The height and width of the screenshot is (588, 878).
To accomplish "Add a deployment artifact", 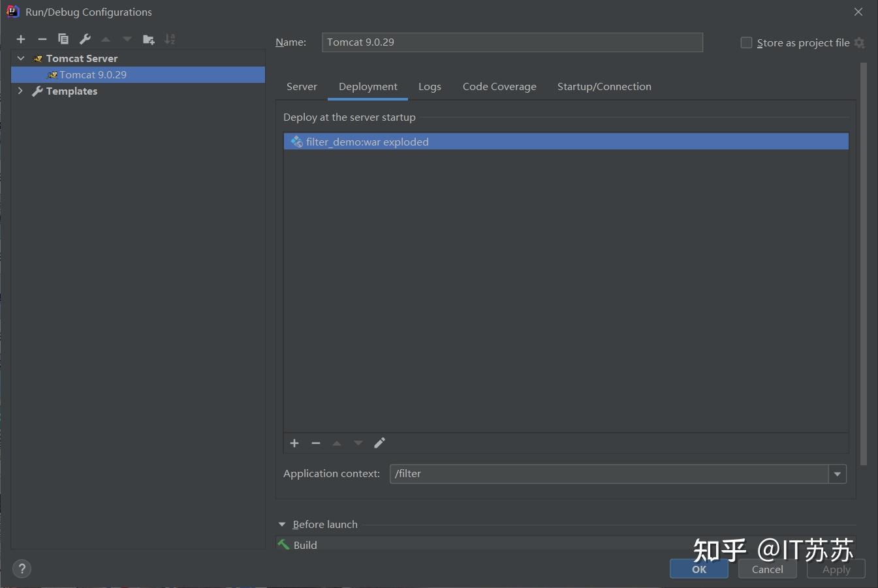I will click(x=294, y=443).
